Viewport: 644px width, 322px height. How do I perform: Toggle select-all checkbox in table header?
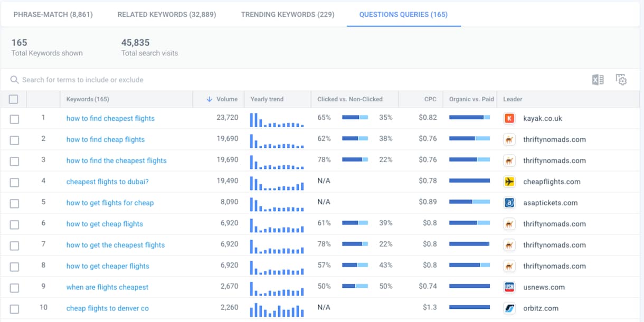click(x=14, y=99)
